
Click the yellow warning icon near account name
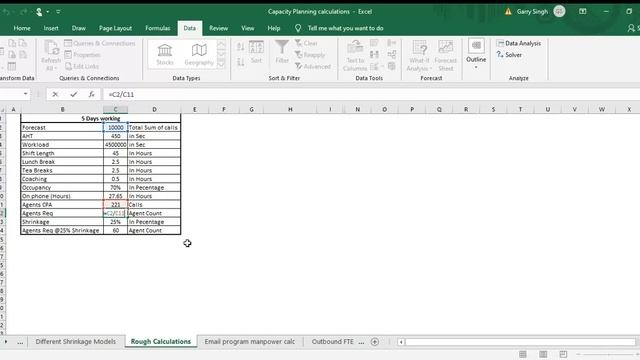508,12
